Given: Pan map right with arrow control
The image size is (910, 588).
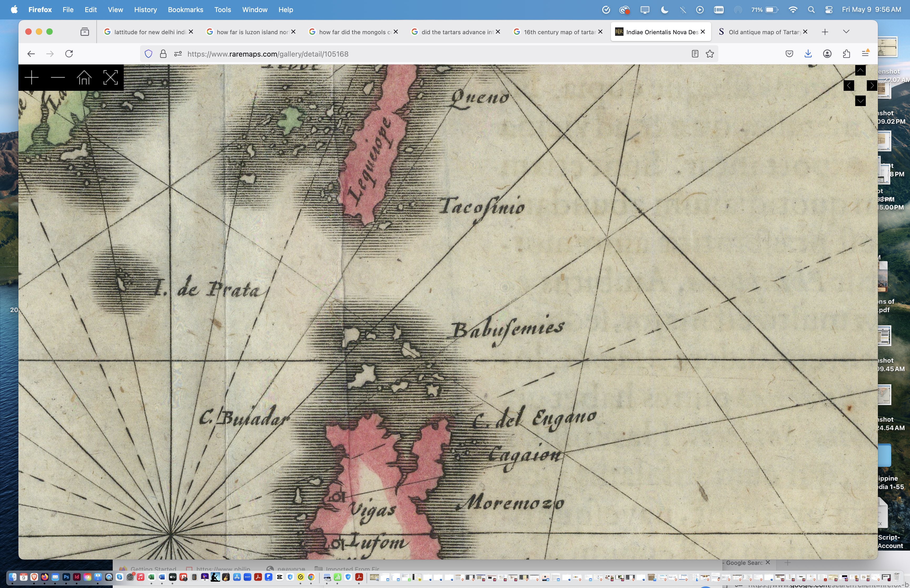Looking at the screenshot, I should pyautogui.click(x=872, y=86).
